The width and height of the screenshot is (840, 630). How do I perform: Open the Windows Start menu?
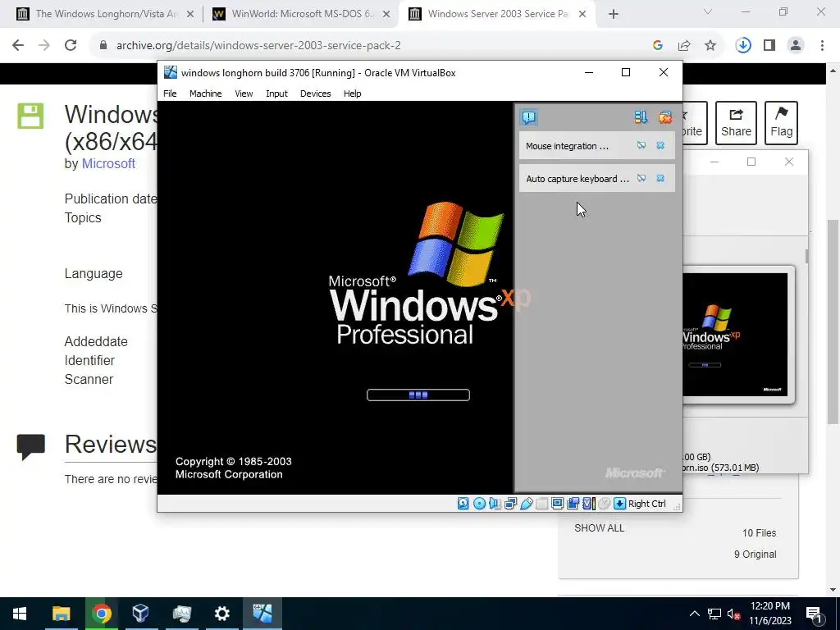[20, 614]
